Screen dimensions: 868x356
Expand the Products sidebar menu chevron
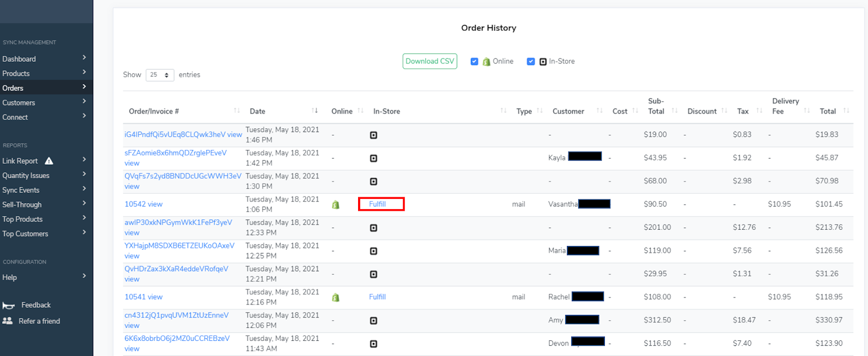84,72
